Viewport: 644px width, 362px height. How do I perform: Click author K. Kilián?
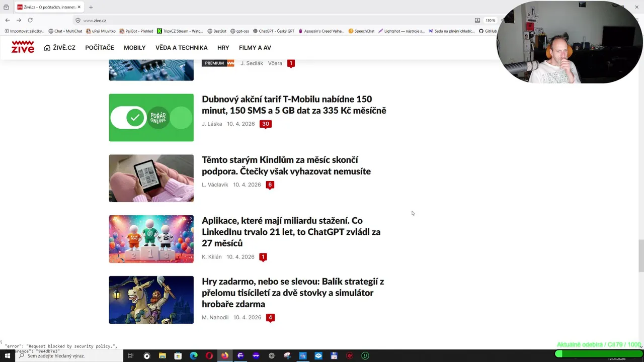[211, 257]
